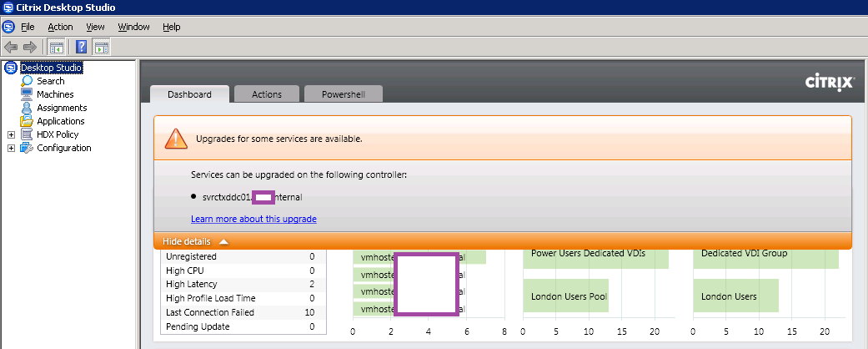Toggle the Action pane toolbar icon
This screenshot has width=868, height=349.
point(101,47)
